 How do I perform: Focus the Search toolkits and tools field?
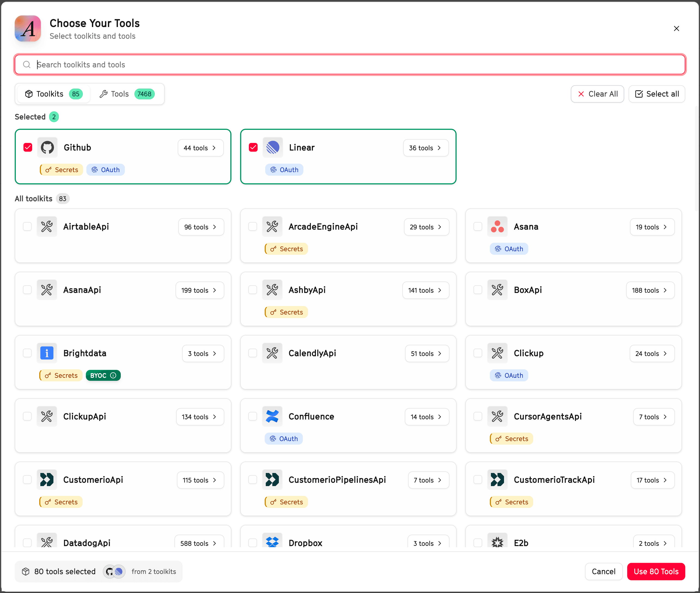click(x=349, y=65)
